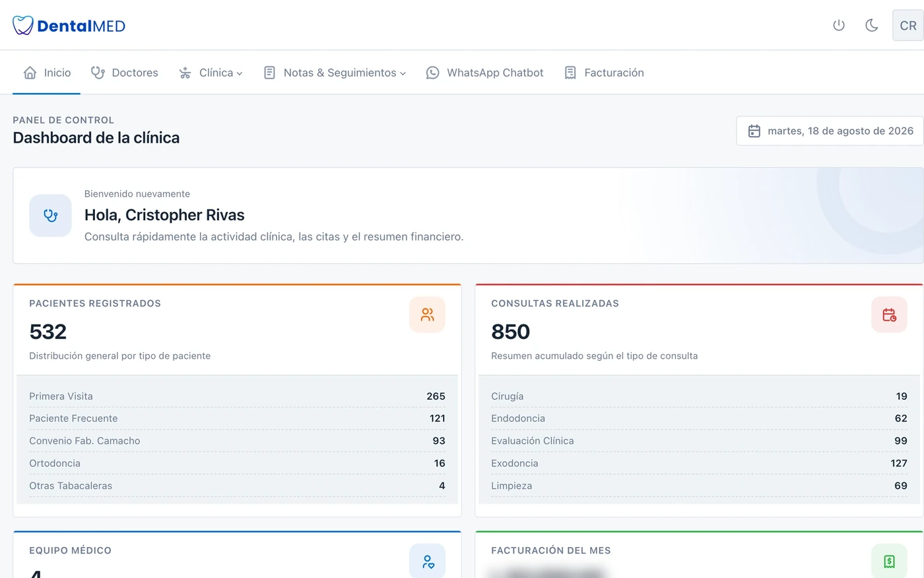Click the calendar icon in date box
The height and width of the screenshot is (578, 924).
[754, 131]
